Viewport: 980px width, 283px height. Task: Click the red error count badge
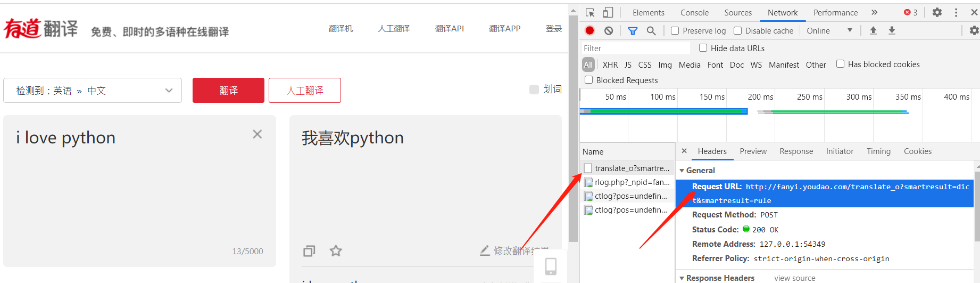pos(910,13)
